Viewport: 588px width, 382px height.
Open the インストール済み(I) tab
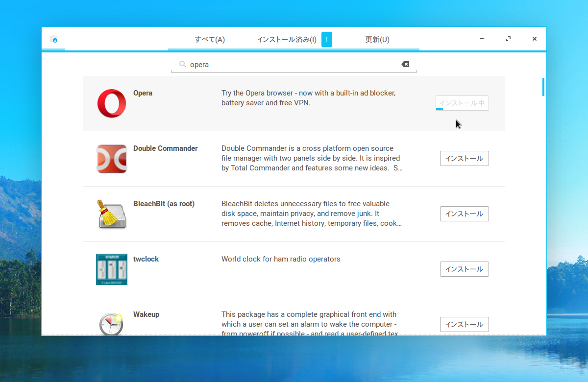click(x=287, y=40)
